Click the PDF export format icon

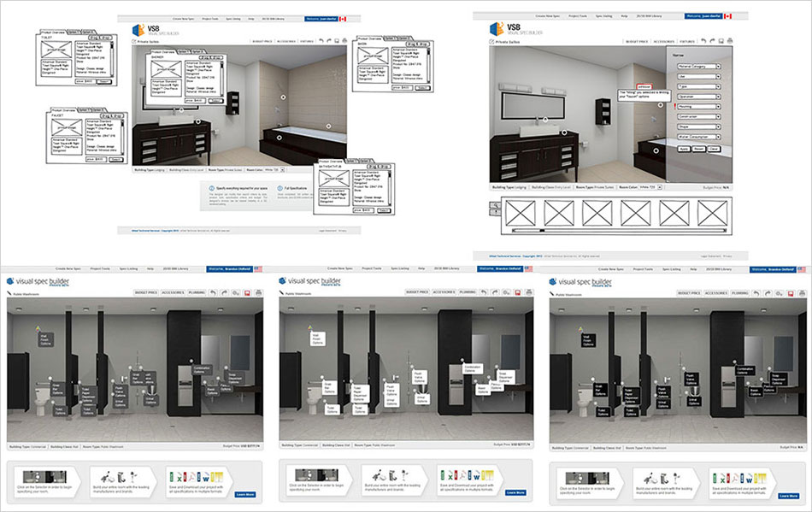tap(190, 477)
